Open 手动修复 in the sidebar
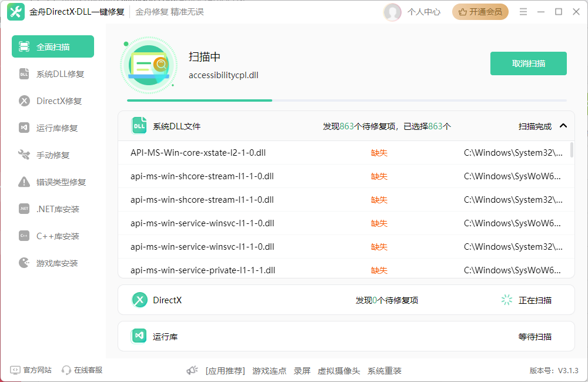The height and width of the screenshot is (382, 588). (53, 155)
